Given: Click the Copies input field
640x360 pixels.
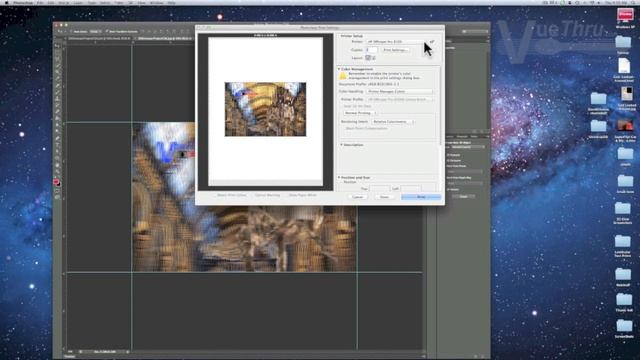Looking at the screenshot, I should coord(372,50).
